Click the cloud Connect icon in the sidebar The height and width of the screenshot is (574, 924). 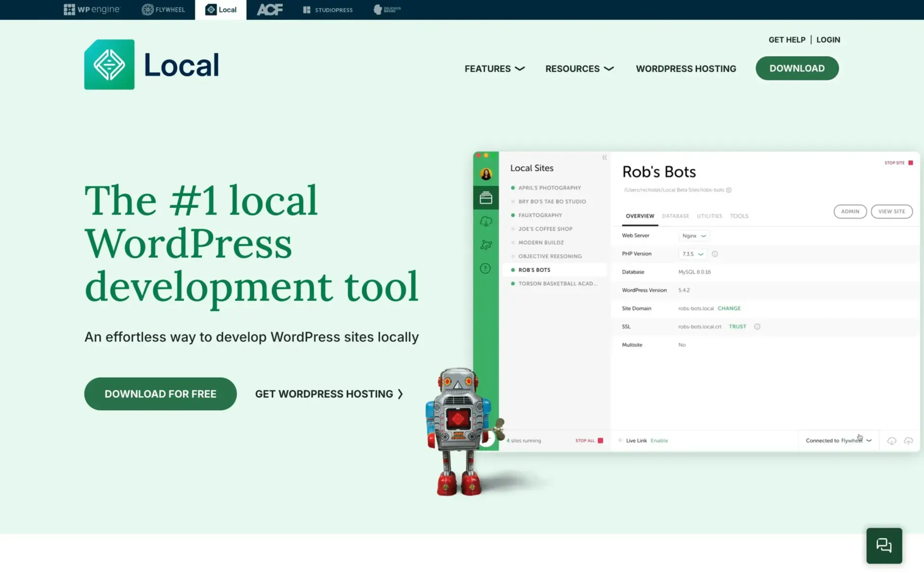pyautogui.click(x=486, y=221)
